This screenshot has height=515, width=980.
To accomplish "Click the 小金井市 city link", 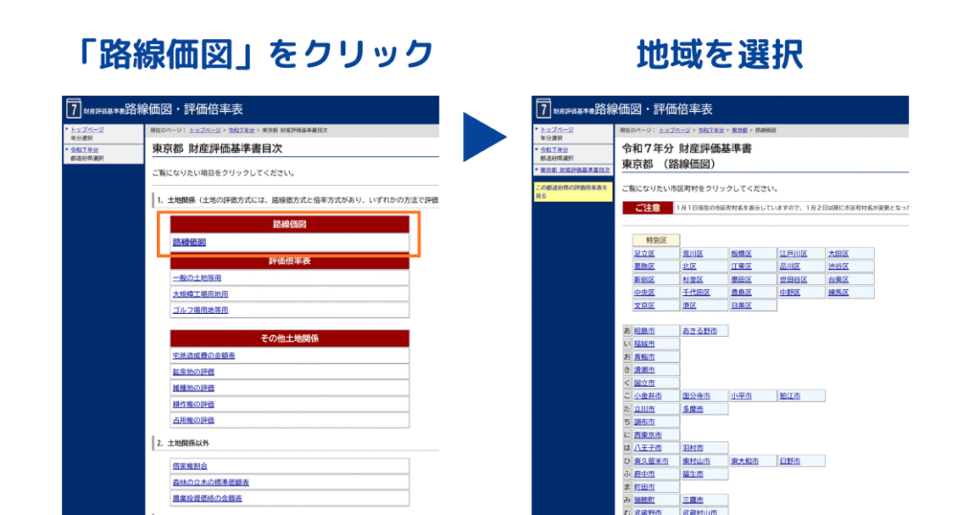I will 649,395.
